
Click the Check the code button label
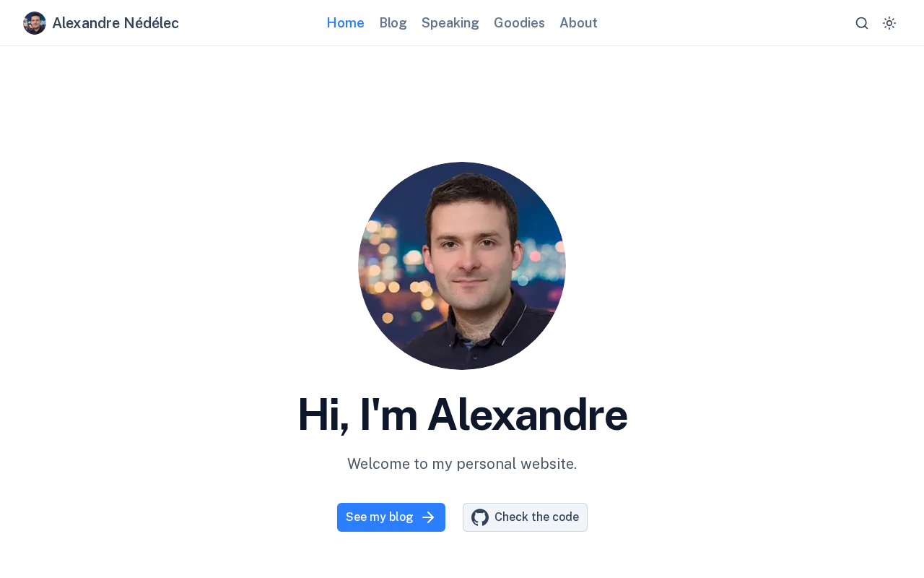click(x=536, y=517)
